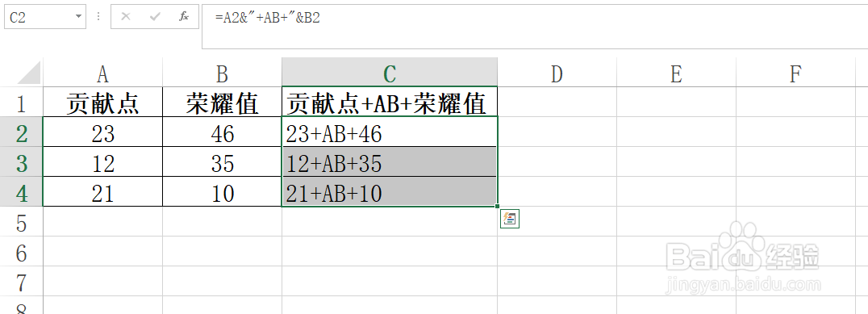Click the Select All corner triangle
The image size is (868, 314).
pos(29,73)
